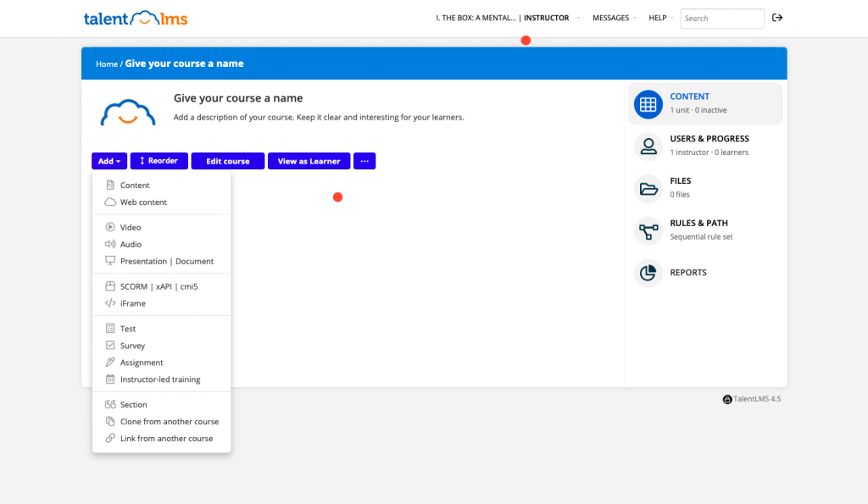
Task: Click the Link chain icon
Action: point(110,438)
